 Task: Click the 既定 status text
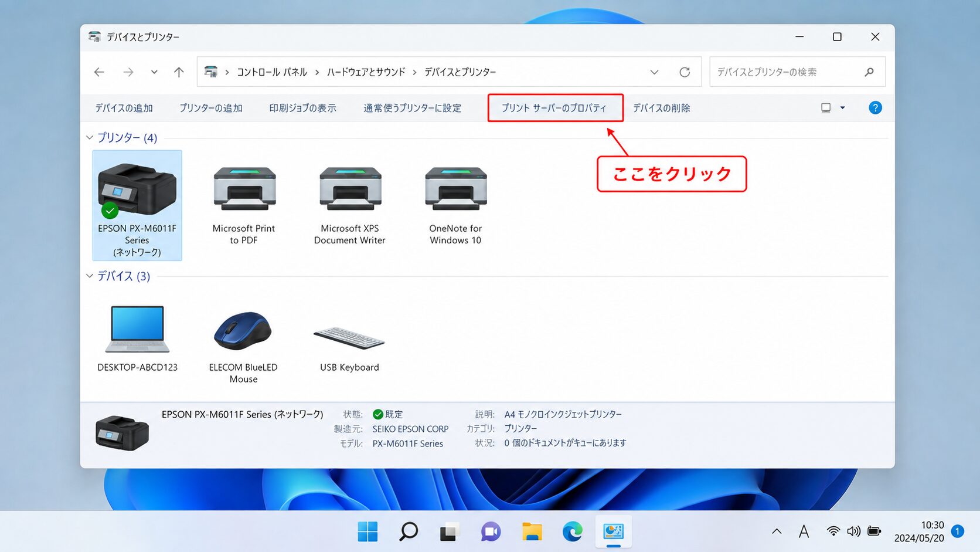[x=394, y=414]
